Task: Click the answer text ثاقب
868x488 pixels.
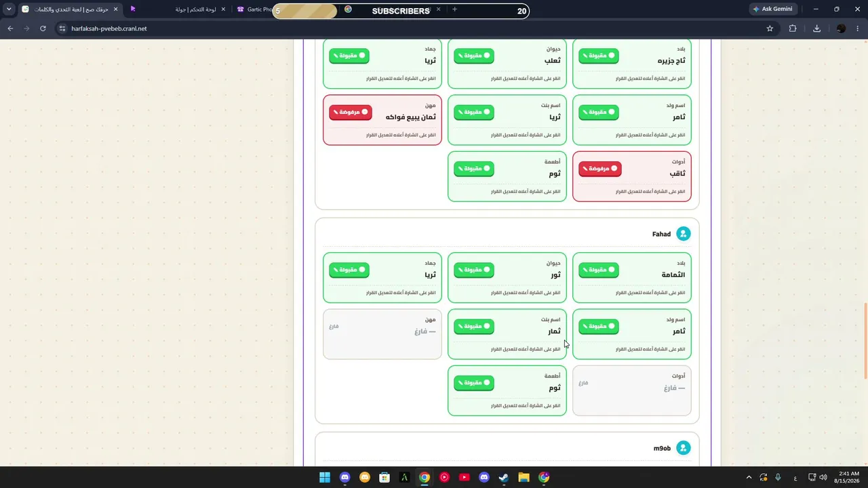Action: pyautogui.click(x=677, y=174)
